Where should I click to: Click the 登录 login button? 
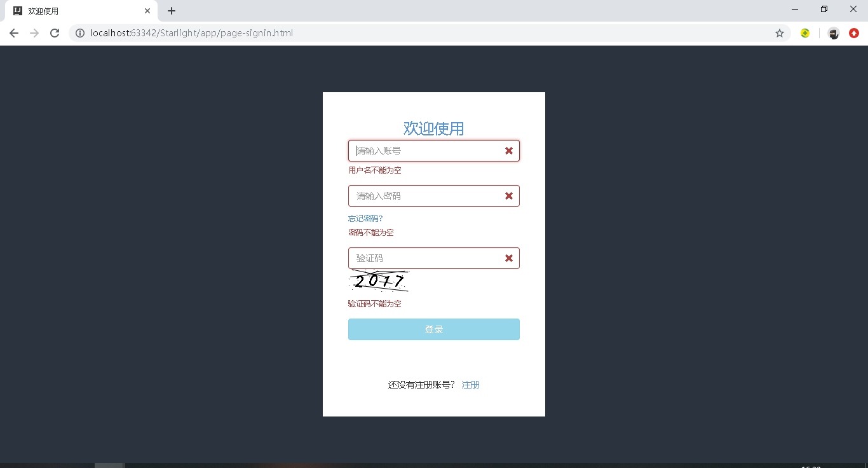tap(434, 329)
